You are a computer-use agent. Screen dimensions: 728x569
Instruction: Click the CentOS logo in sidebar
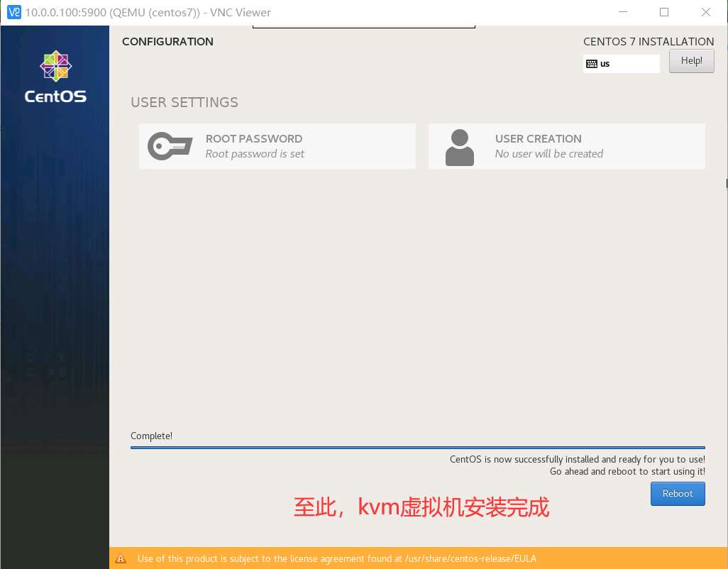(55, 77)
